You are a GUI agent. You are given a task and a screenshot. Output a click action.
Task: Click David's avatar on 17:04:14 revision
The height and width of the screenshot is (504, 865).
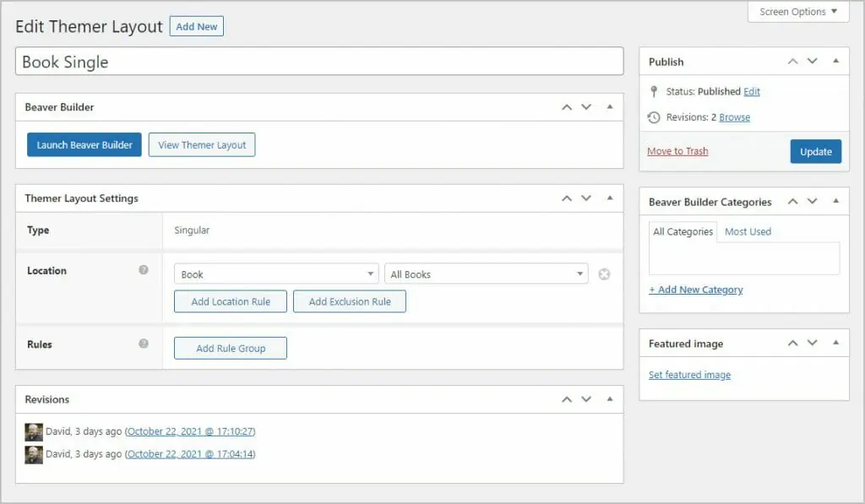coord(34,454)
